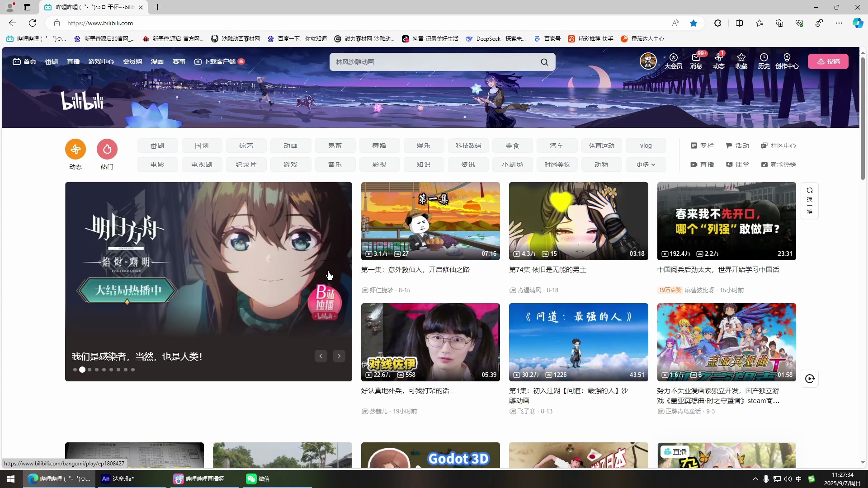
Task: Open 直播 in top navigation
Action: pyautogui.click(x=73, y=61)
